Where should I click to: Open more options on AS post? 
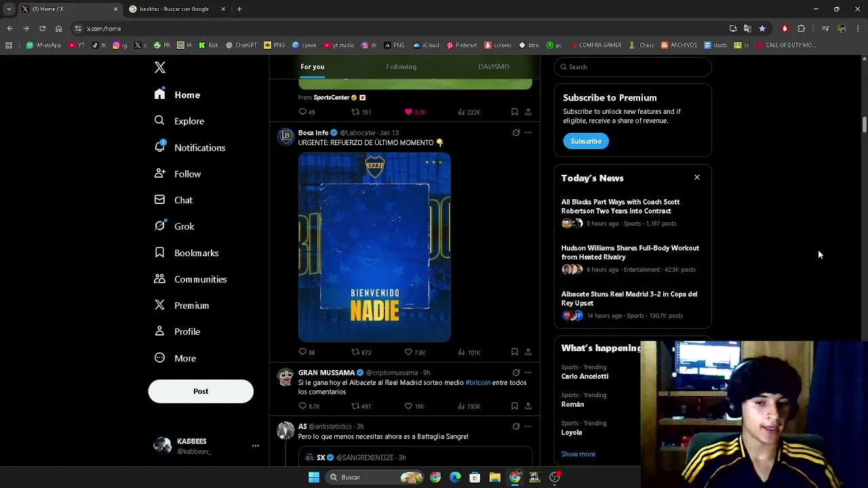coord(528,426)
